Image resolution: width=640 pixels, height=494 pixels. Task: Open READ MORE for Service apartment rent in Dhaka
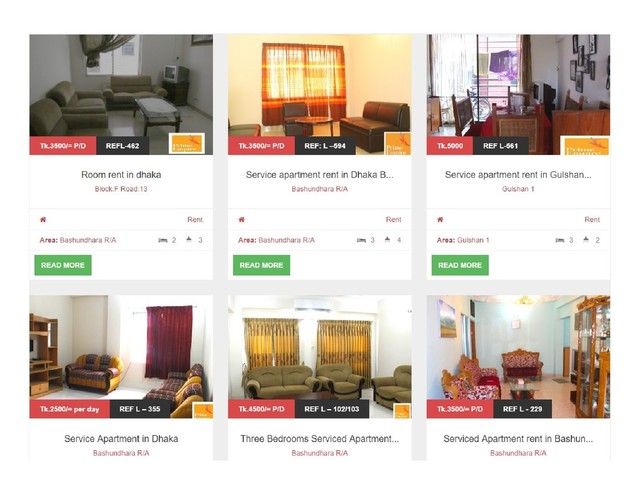[261, 265]
